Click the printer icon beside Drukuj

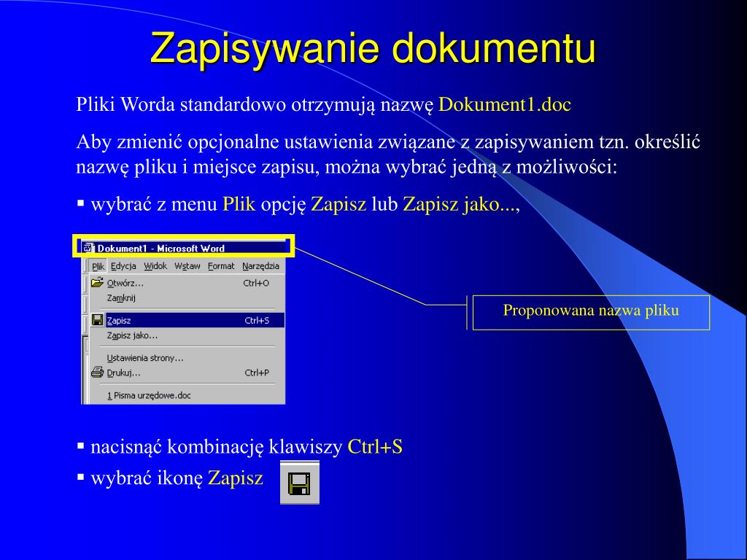tap(97, 372)
